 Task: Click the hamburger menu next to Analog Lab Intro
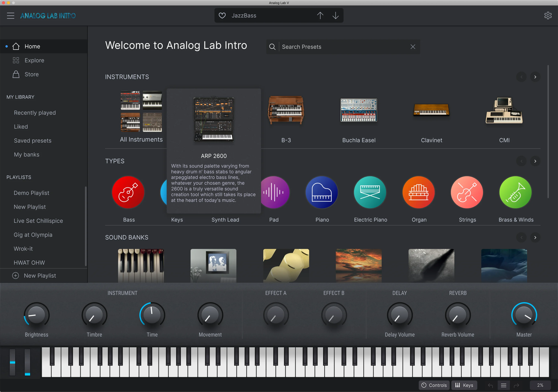pos(10,15)
